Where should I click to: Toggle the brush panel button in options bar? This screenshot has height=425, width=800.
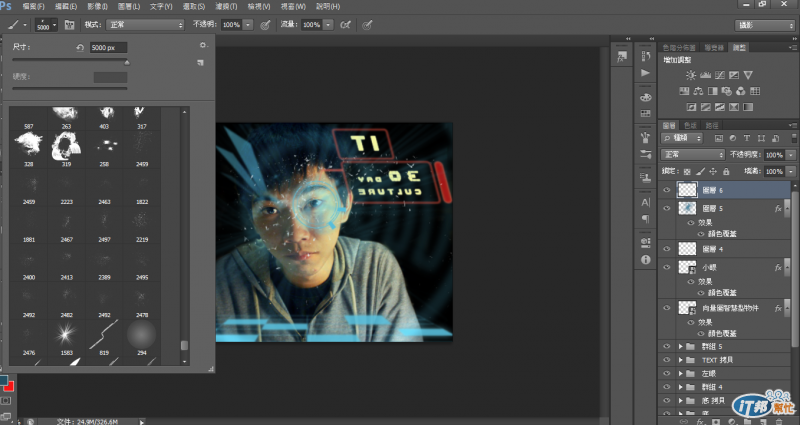point(69,24)
